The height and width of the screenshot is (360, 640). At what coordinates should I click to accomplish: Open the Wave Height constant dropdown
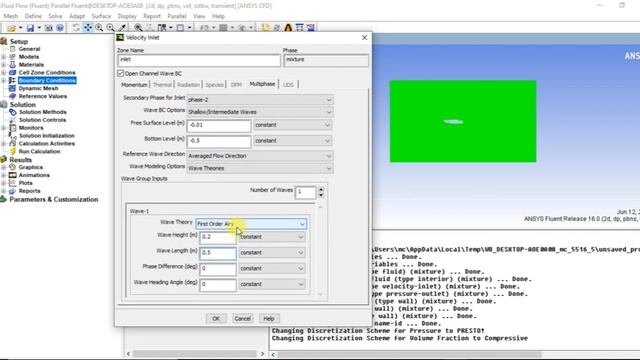[272, 237]
